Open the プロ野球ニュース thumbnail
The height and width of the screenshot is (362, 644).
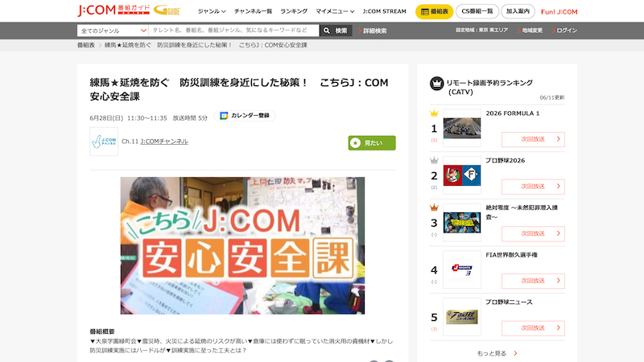(x=461, y=317)
